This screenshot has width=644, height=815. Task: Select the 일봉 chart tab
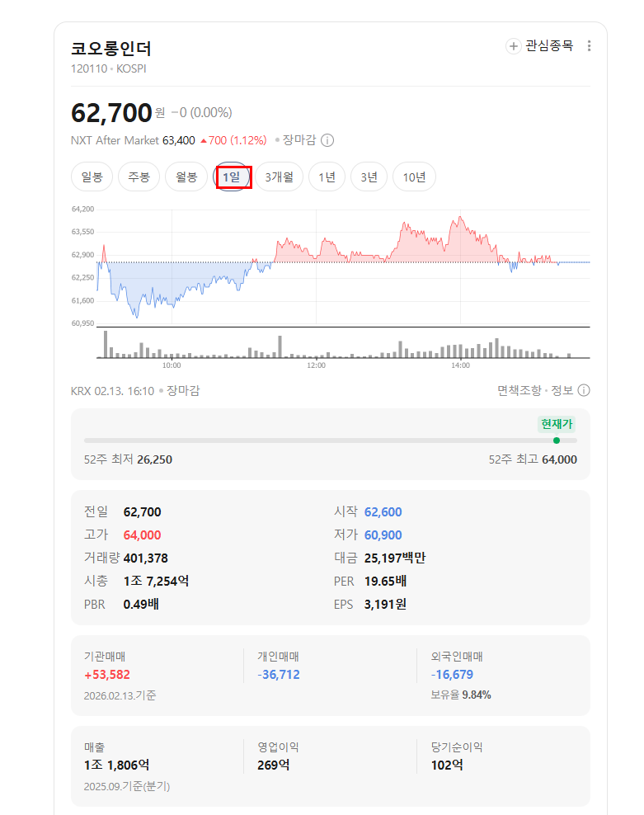tap(92, 177)
